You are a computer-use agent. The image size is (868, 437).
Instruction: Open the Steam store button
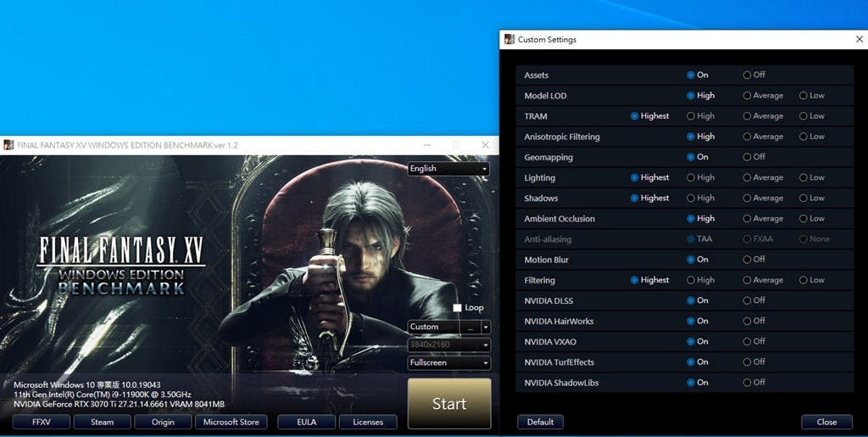pyautogui.click(x=102, y=422)
